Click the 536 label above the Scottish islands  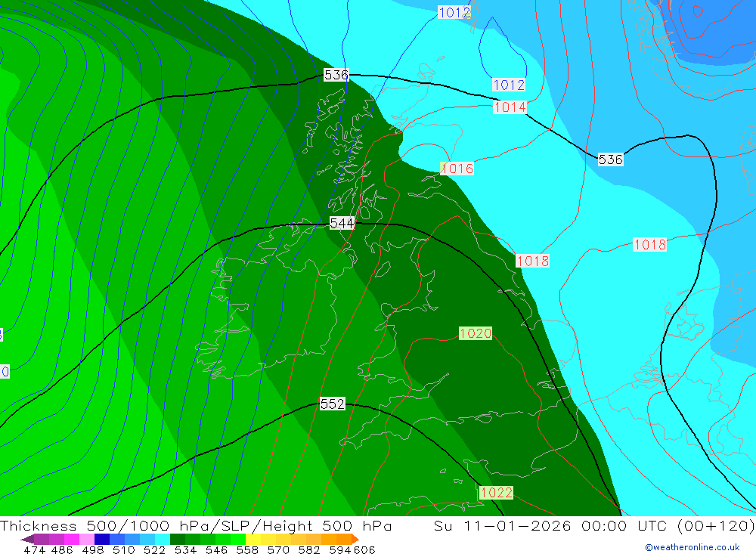(336, 75)
